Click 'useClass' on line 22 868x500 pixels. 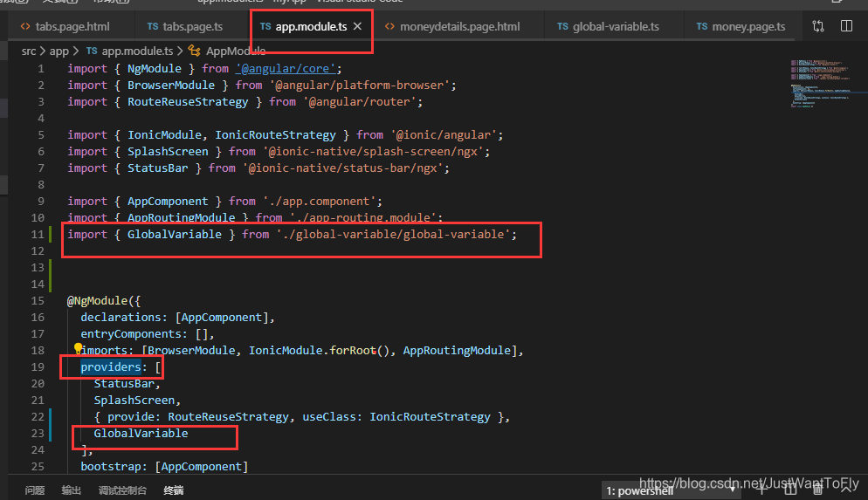pyautogui.click(x=329, y=417)
